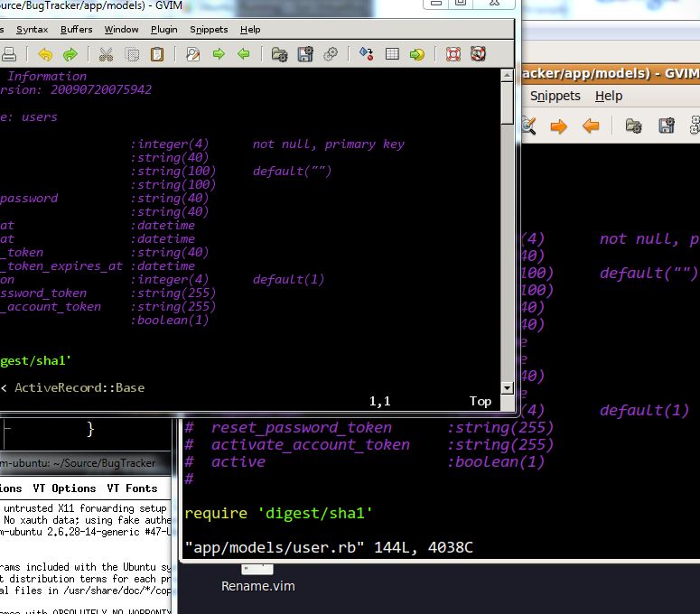
Task: Click 'users' table name in front editor
Action: click(39, 116)
